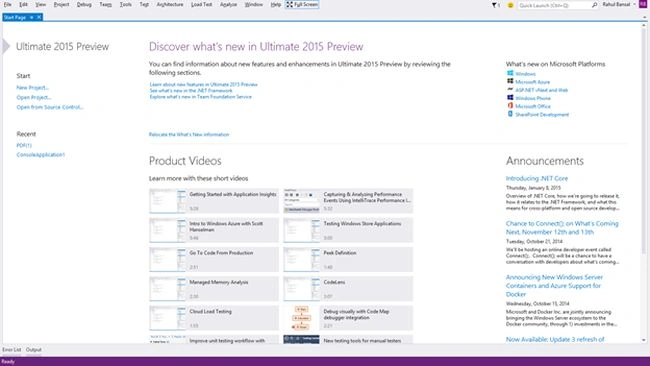This screenshot has width=650, height=366.
Task: Click the Full Screen toolbar button
Action: pos(302,5)
